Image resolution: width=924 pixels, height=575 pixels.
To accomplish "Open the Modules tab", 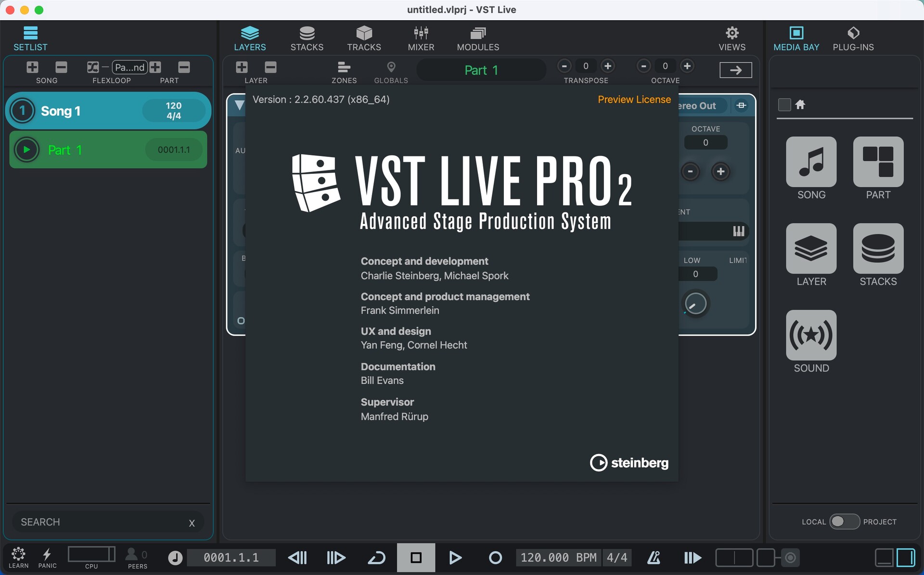I will (x=478, y=38).
